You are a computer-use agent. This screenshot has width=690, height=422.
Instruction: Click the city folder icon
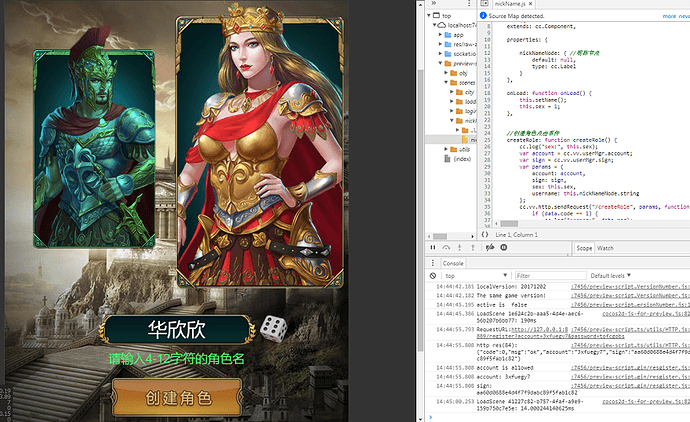(x=459, y=92)
